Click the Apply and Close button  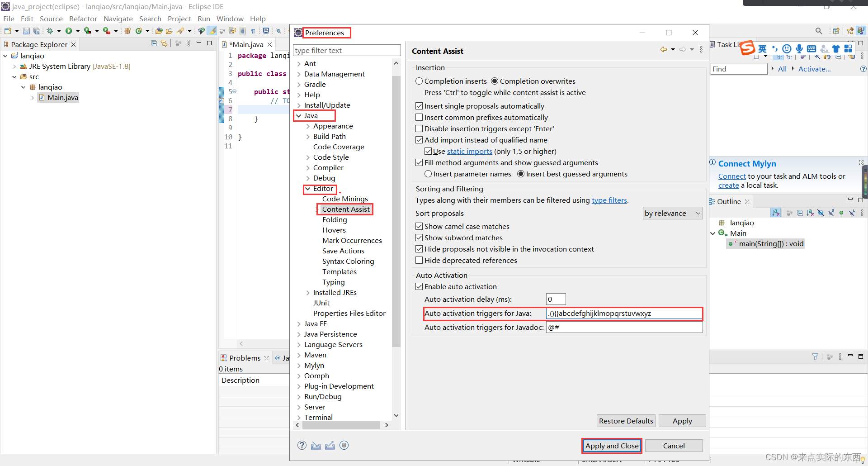click(x=612, y=446)
